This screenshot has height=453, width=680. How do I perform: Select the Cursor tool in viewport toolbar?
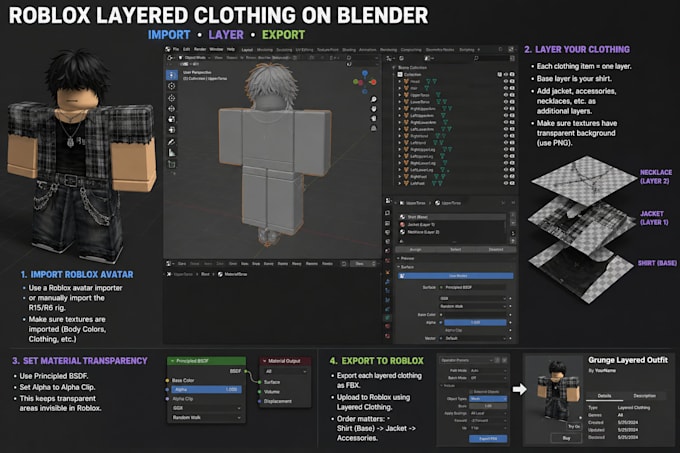point(172,86)
